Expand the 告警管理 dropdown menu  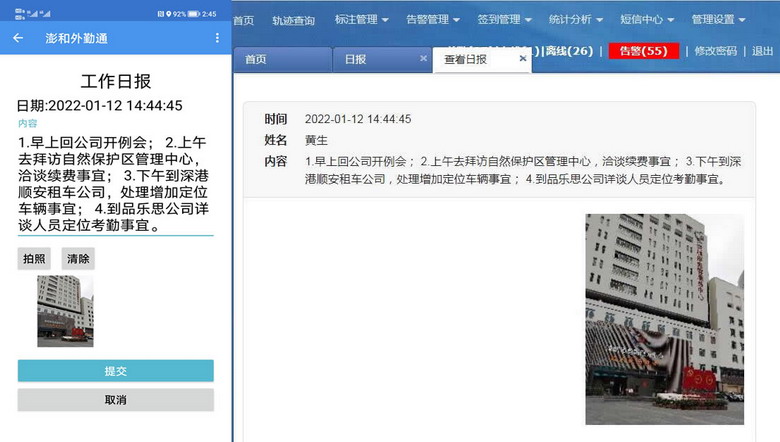(x=433, y=19)
